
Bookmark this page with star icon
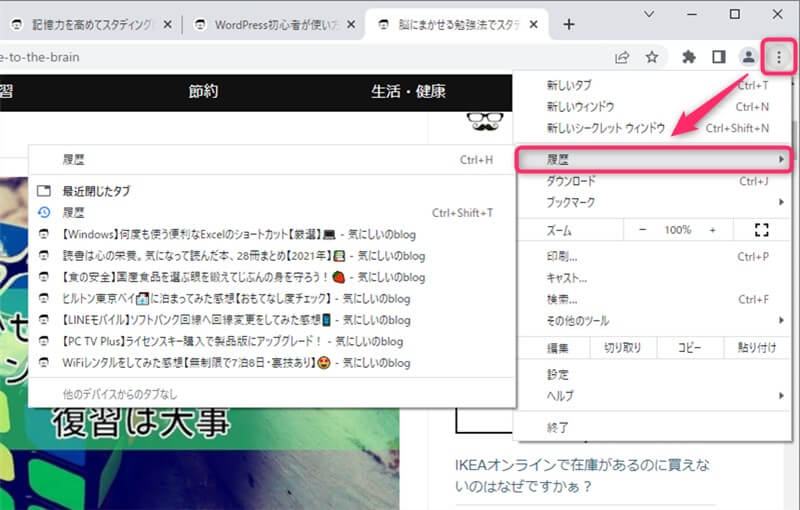click(x=652, y=57)
